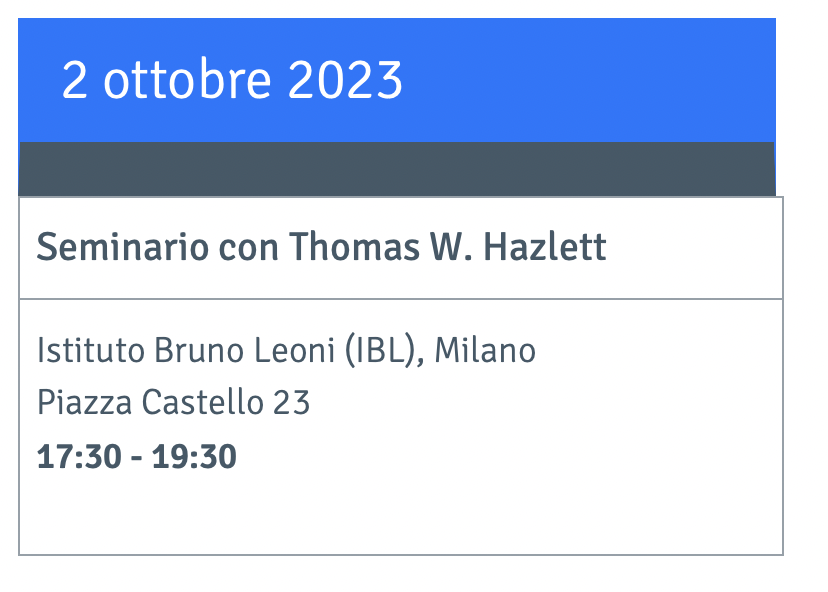
Task: Click the city name 'Milano'
Action: (485, 351)
